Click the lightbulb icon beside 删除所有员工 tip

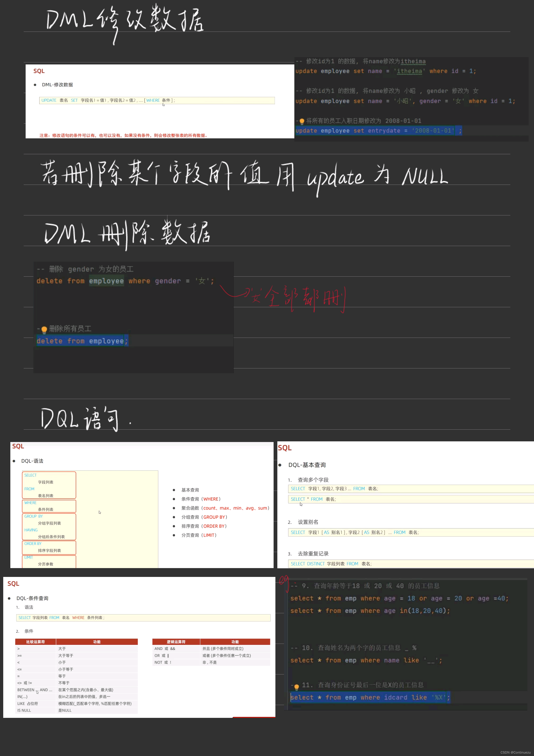tap(44, 328)
